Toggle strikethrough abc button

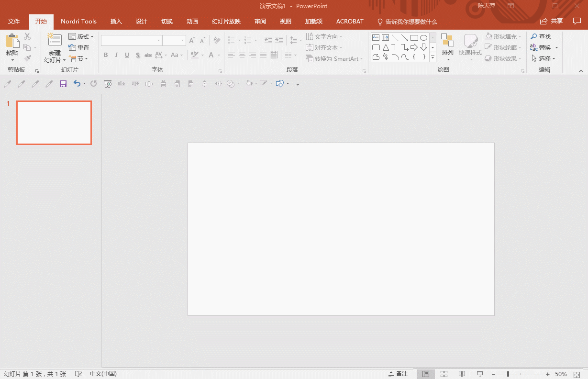(x=148, y=55)
